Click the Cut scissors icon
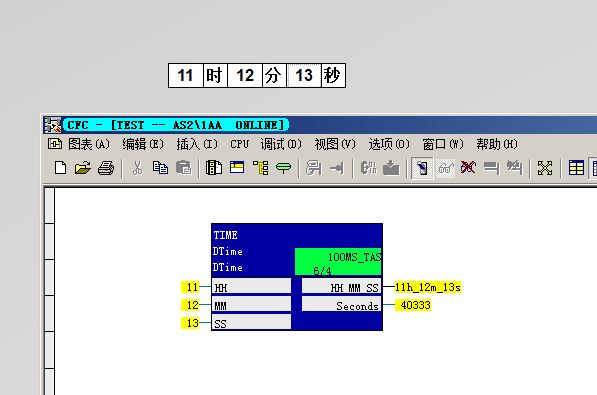 (x=137, y=168)
